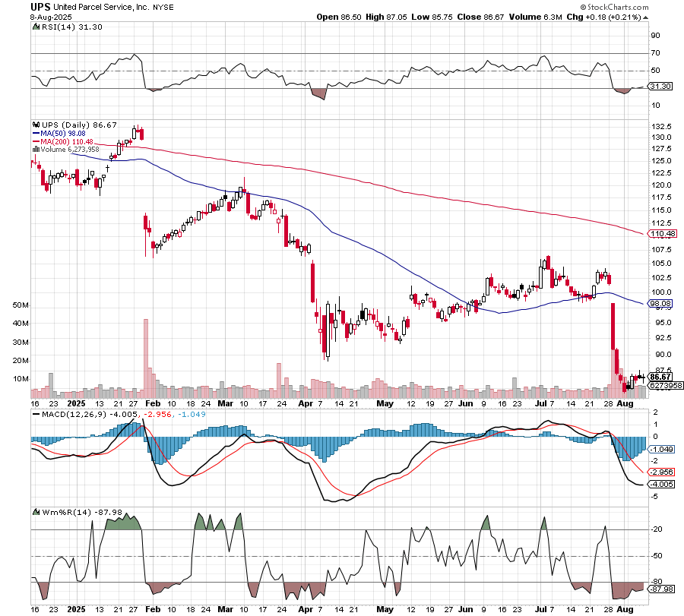
Task: Click the "10M" volume axis label
Action: click(x=21, y=378)
